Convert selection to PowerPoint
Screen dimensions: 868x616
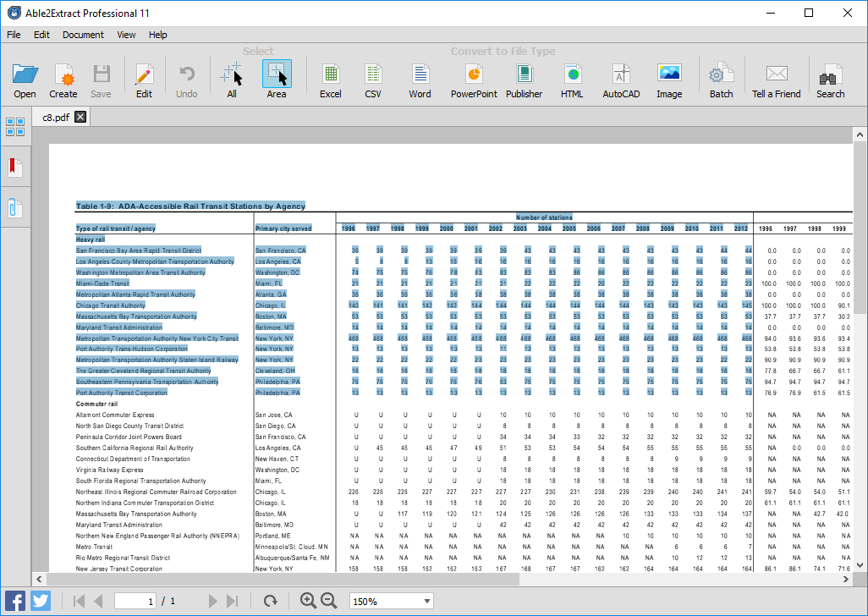point(474,80)
